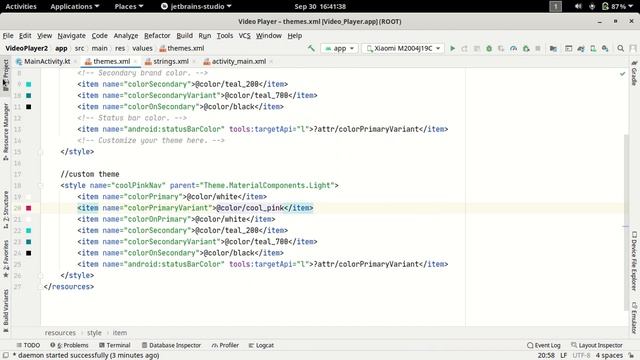Click the 'values' breadcrumb in navigation bar
The height and width of the screenshot is (360, 640).
coord(142,48)
